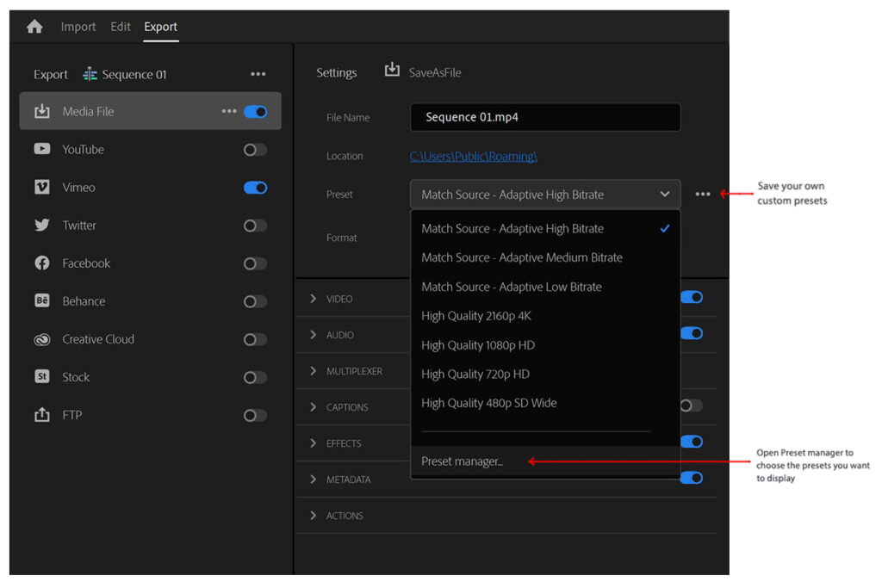Turn off the Audio section toggle
The height and width of the screenshot is (588, 882).
click(x=692, y=333)
